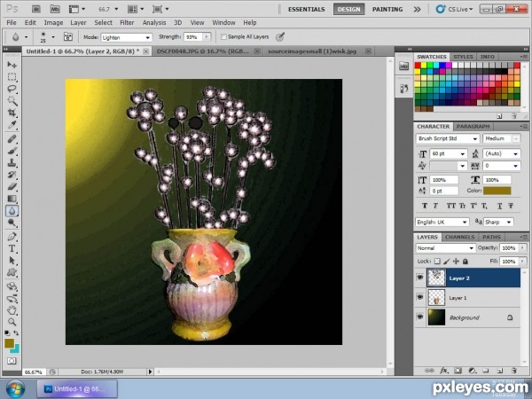Image resolution: width=532 pixels, height=399 pixels.
Task: Toggle lock all padlock icon
Action: [x=465, y=262]
